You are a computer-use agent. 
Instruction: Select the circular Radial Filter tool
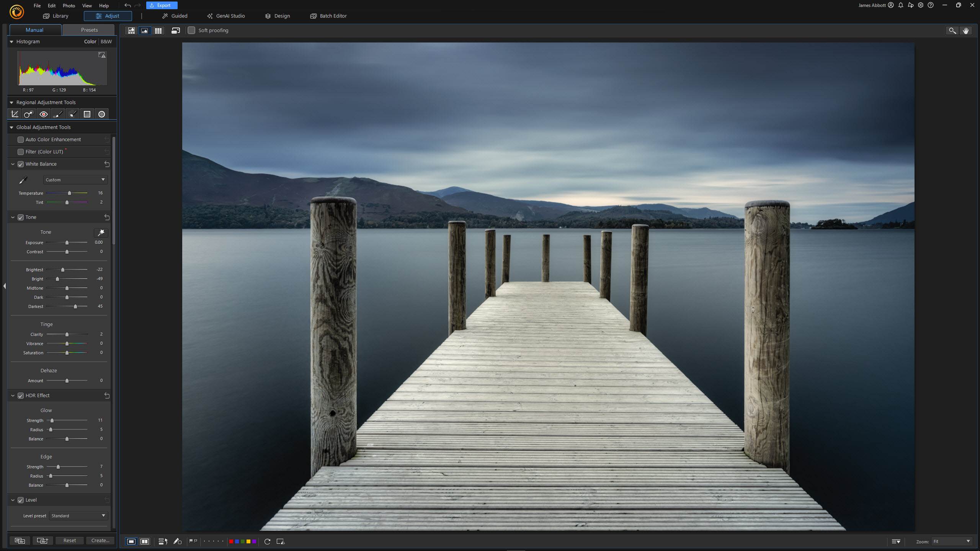pos(101,114)
